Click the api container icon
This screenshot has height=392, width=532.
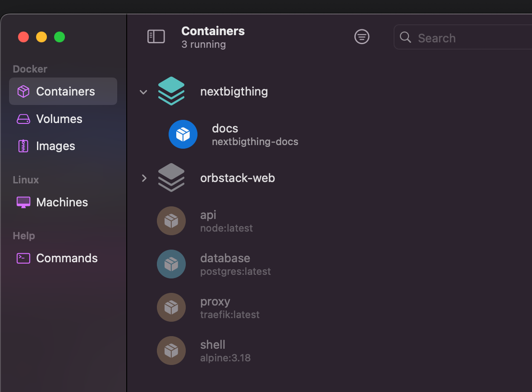171,221
